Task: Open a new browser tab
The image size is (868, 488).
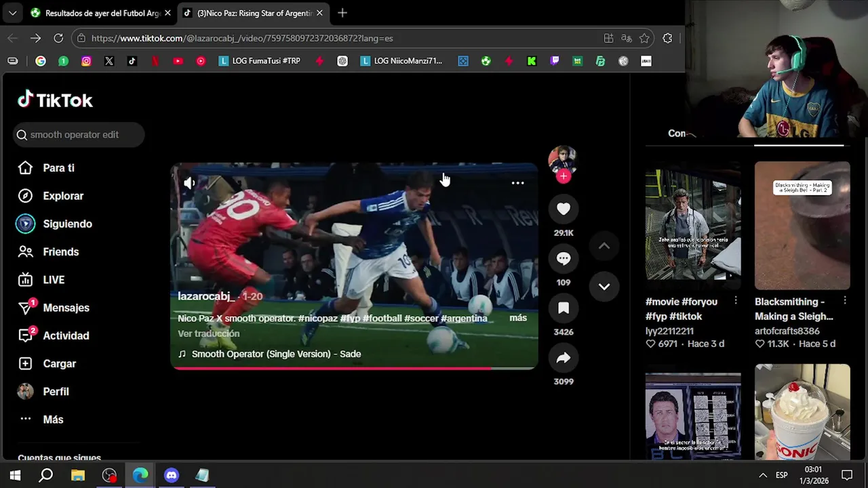Action: click(x=342, y=13)
